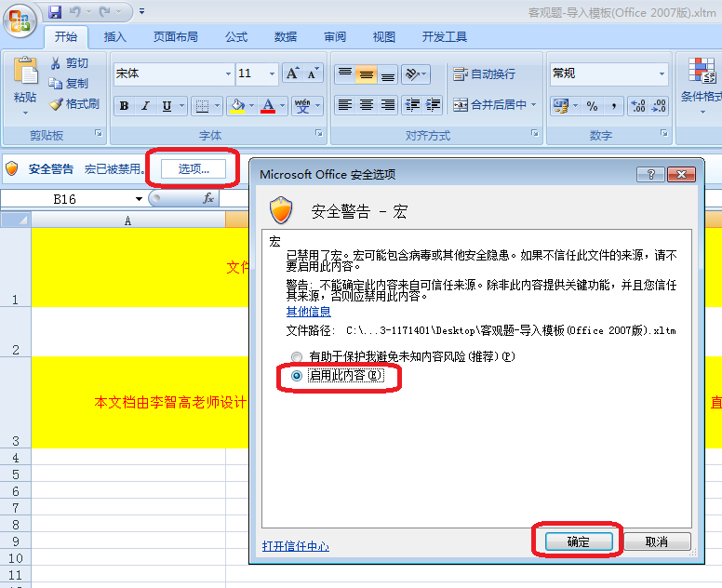722x588 pixels.
Task: Click 取消 to cancel the dialog
Action: [x=657, y=542]
